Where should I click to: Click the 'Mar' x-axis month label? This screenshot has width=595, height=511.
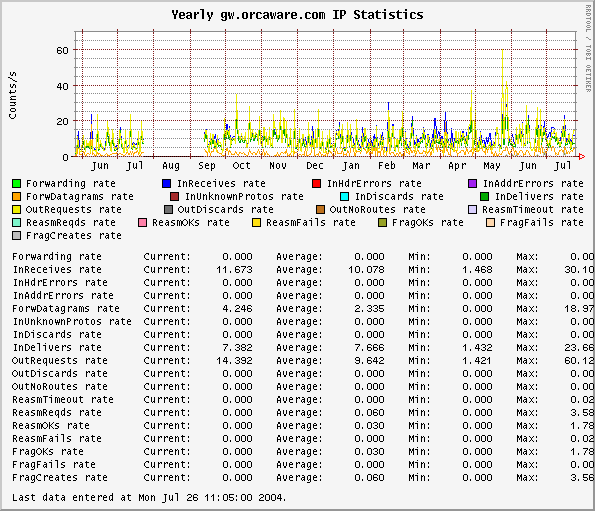coord(422,166)
